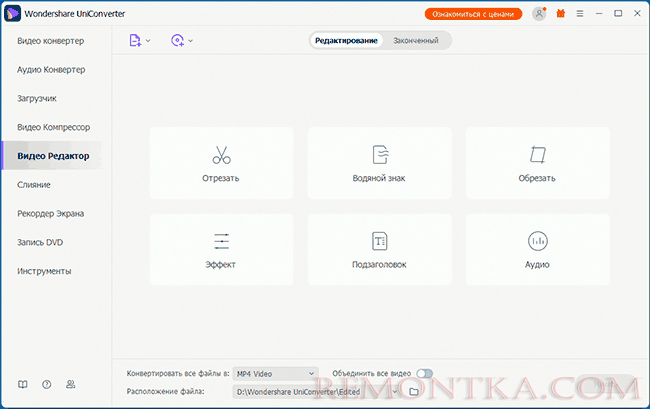
Task: Click the help question mark icon
Action: 46,385
